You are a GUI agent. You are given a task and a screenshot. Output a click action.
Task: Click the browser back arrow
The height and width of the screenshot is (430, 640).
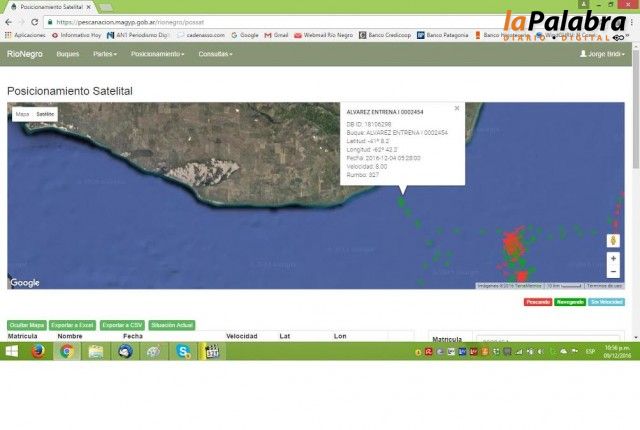9,21
